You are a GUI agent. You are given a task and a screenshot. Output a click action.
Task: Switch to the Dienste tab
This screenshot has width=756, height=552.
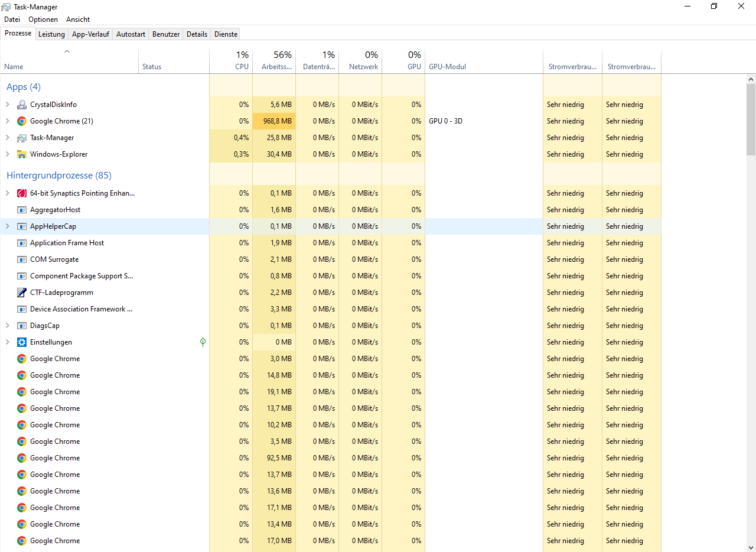click(x=226, y=34)
